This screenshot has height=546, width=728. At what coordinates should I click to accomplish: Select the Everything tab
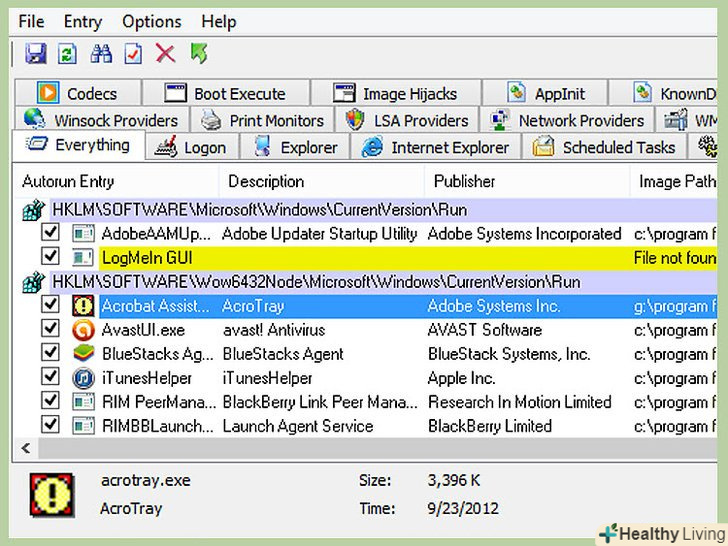click(78, 145)
